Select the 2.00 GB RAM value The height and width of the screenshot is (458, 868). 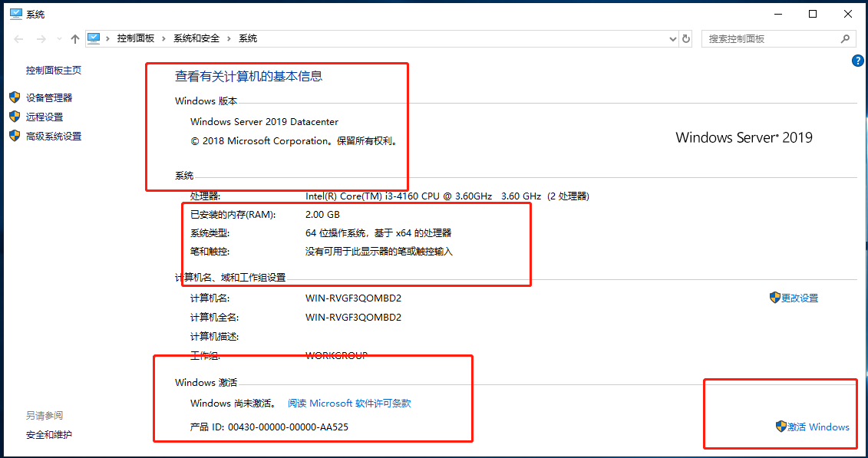point(322,215)
